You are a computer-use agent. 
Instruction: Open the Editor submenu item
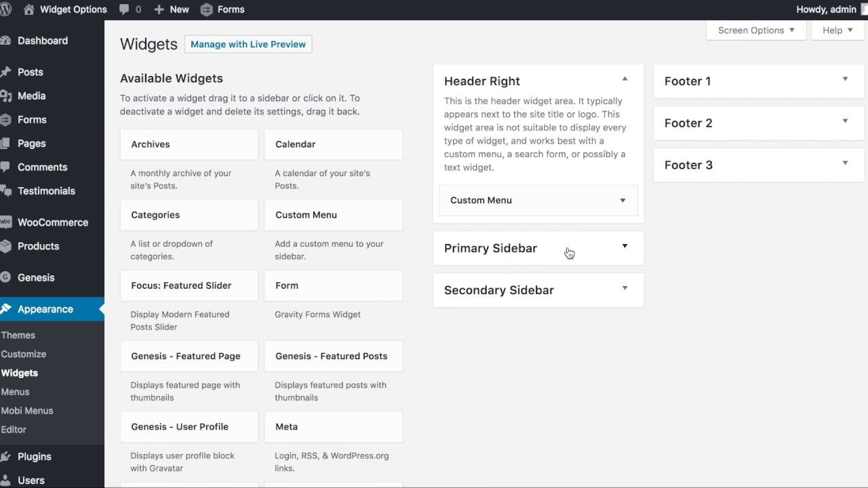tap(14, 430)
